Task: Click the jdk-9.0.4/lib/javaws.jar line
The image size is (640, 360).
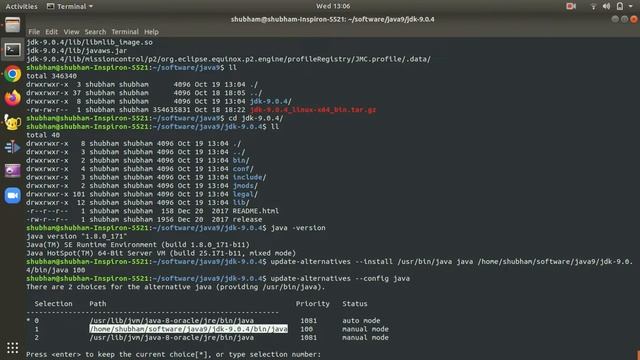Action: click(77, 51)
